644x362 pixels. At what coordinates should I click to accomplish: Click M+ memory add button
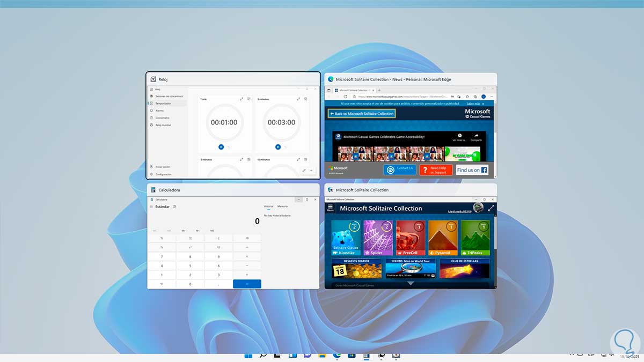184,231
